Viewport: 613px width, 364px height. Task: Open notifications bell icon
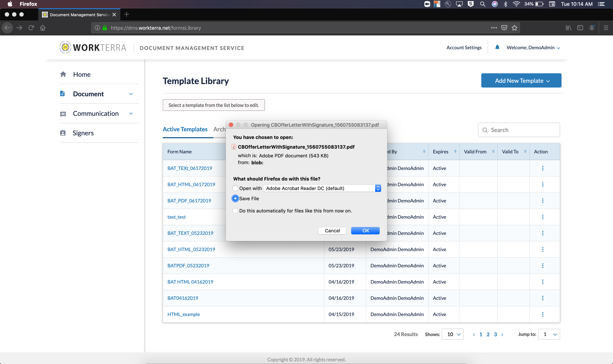497,47
